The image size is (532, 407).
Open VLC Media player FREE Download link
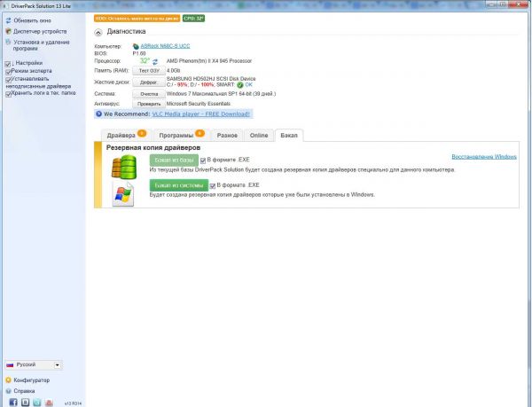point(201,114)
